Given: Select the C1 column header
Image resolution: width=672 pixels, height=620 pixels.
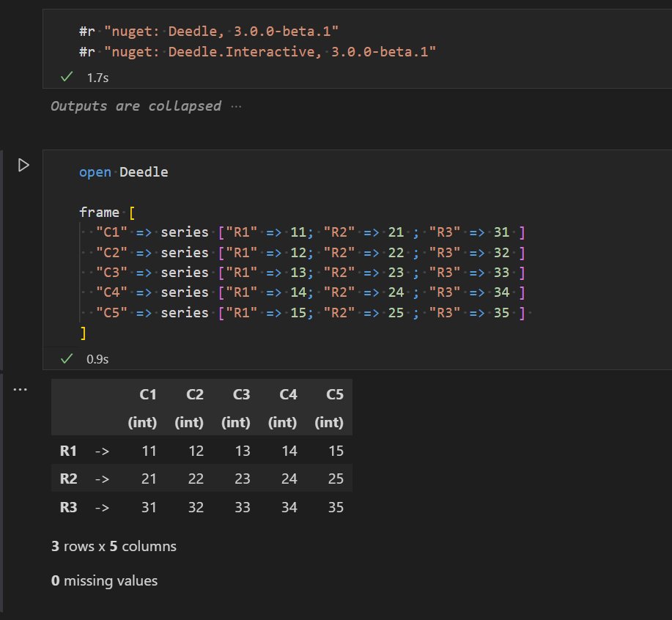Looking at the screenshot, I should [148, 394].
